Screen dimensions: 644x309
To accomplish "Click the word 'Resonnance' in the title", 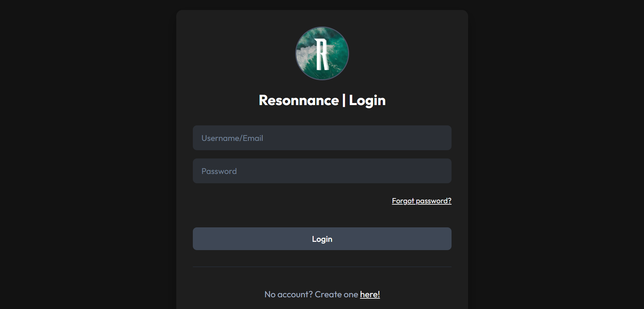I will click(x=299, y=100).
